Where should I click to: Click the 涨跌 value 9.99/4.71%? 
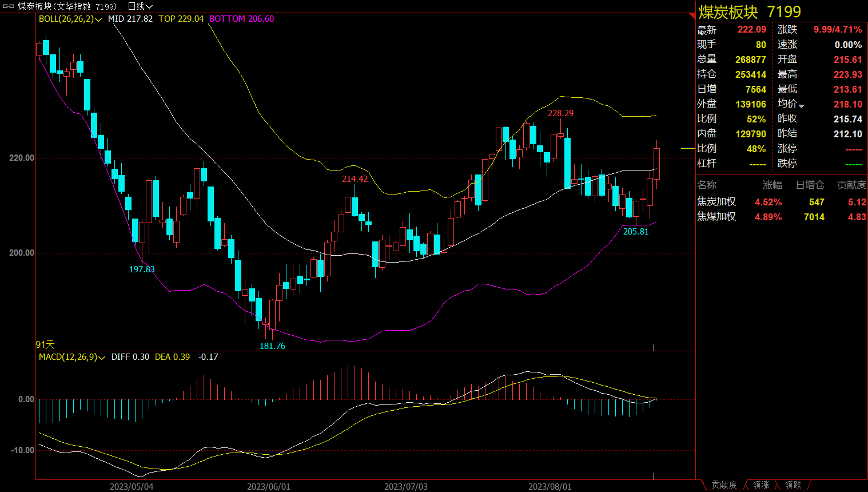pos(838,30)
